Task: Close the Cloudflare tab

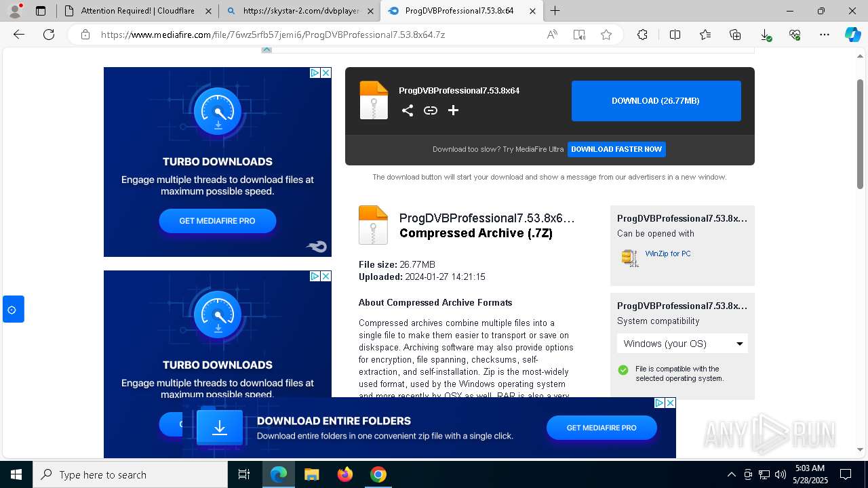Action: pos(208,11)
